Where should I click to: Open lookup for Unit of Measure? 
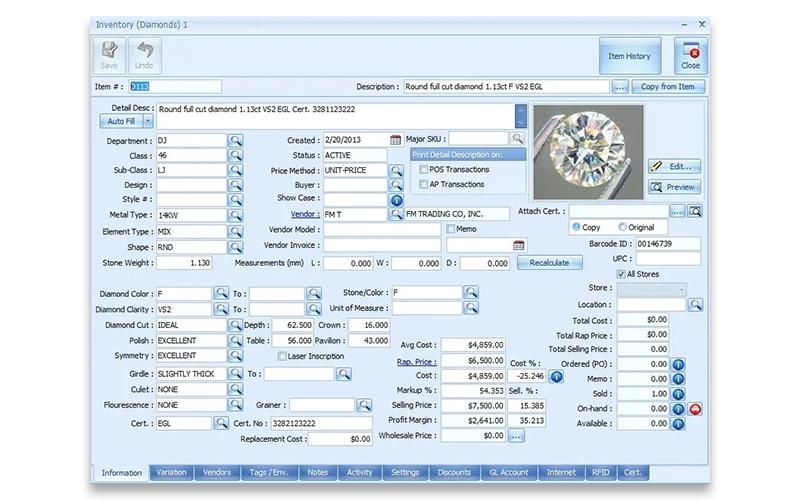click(471, 308)
